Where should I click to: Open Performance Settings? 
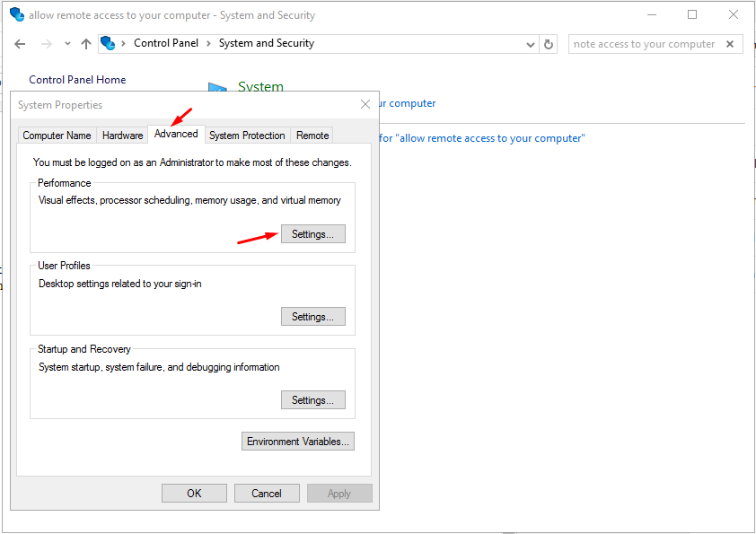tap(312, 233)
